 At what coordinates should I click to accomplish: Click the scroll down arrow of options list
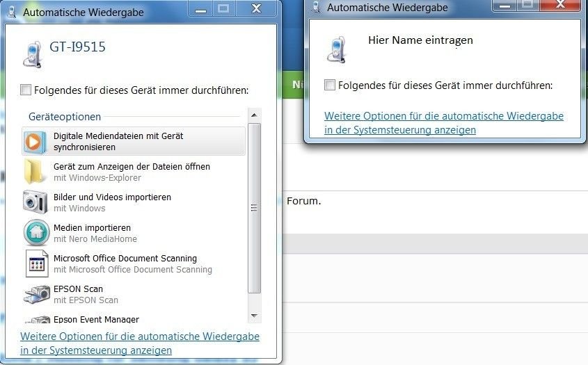pos(254,316)
